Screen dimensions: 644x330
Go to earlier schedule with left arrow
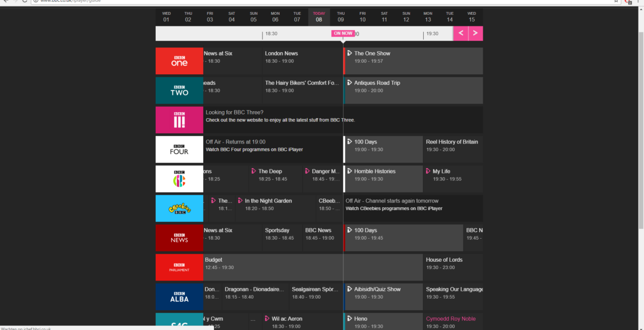pos(461,34)
